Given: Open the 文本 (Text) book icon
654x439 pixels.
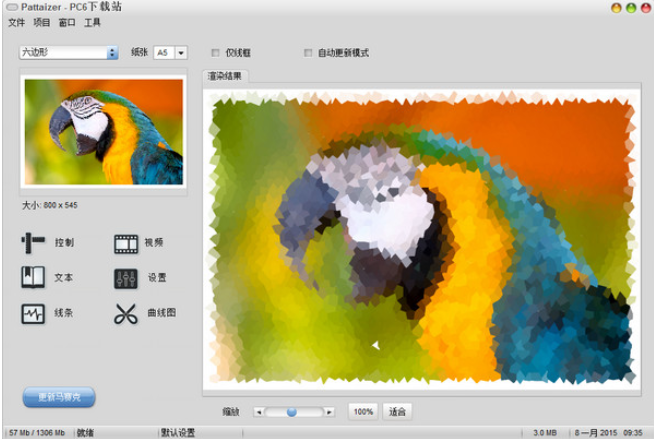Looking at the screenshot, I should pyautogui.click(x=34, y=278).
